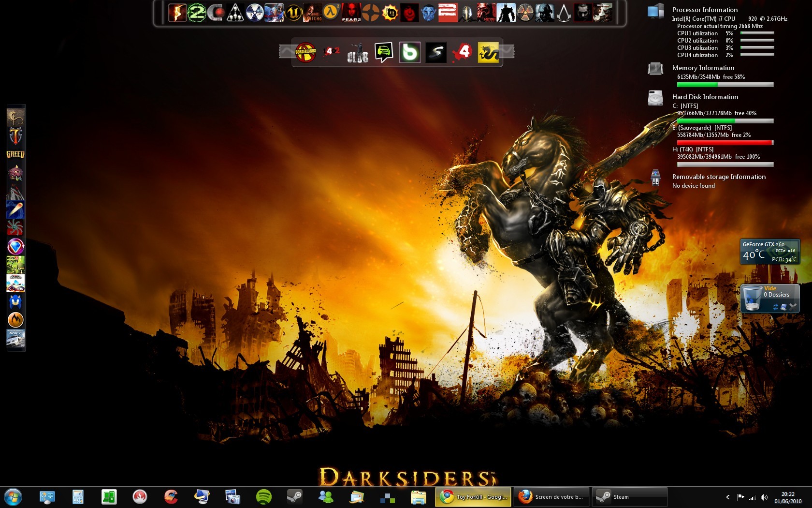Open Team Fortress 2 icon

pyautogui.click(x=371, y=13)
